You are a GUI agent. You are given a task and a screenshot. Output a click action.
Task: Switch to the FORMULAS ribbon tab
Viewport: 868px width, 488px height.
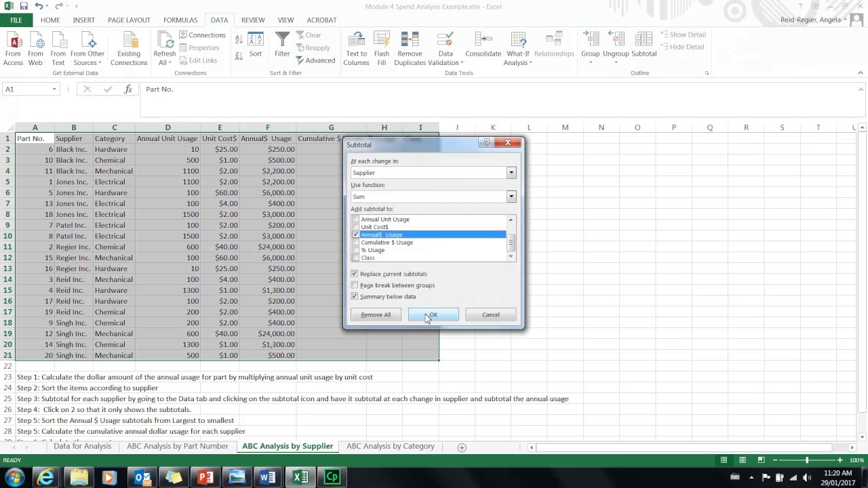click(x=180, y=20)
